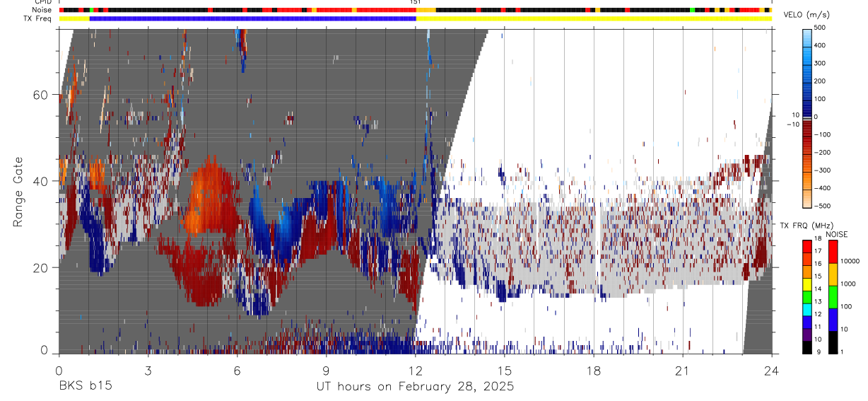The image size is (868, 401).
Task: Click the noise legend value 10000
Action: [849, 261]
